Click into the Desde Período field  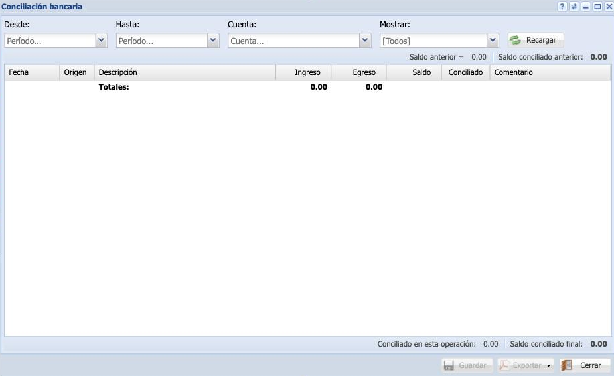tap(50, 41)
